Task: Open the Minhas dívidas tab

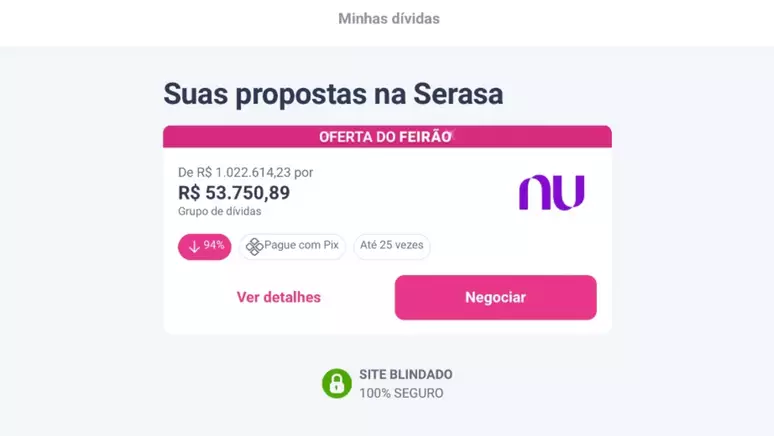Action: [388, 19]
